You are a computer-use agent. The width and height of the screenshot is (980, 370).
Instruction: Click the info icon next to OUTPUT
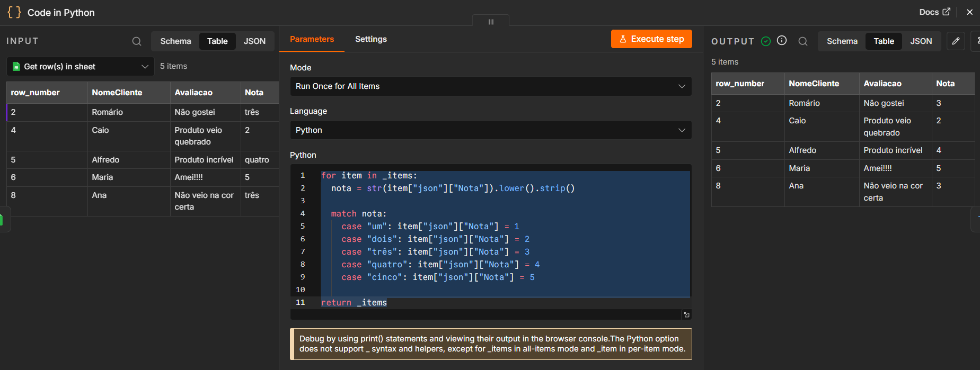[x=782, y=41]
